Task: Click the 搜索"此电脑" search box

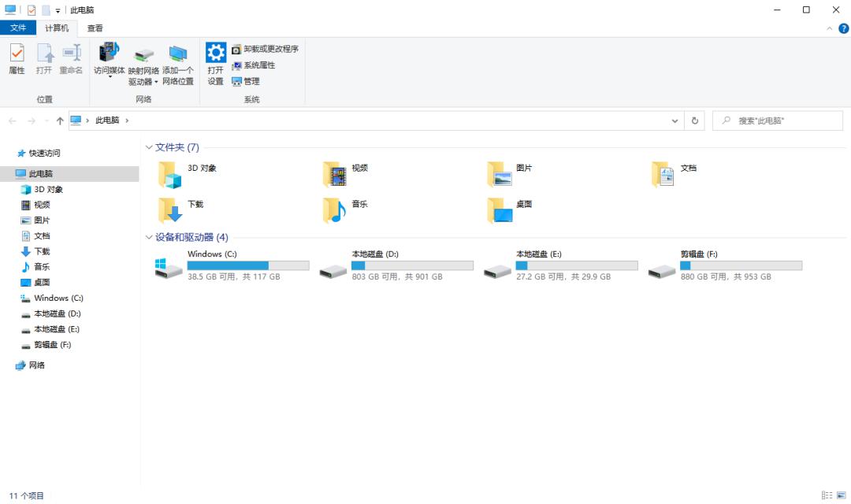Action: (x=777, y=120)
